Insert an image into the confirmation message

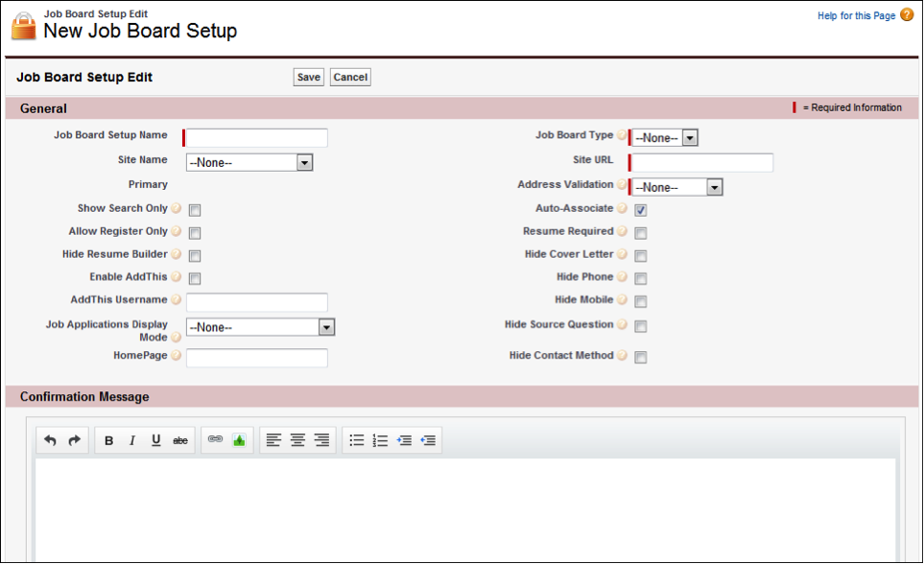(x=239, y=440)
